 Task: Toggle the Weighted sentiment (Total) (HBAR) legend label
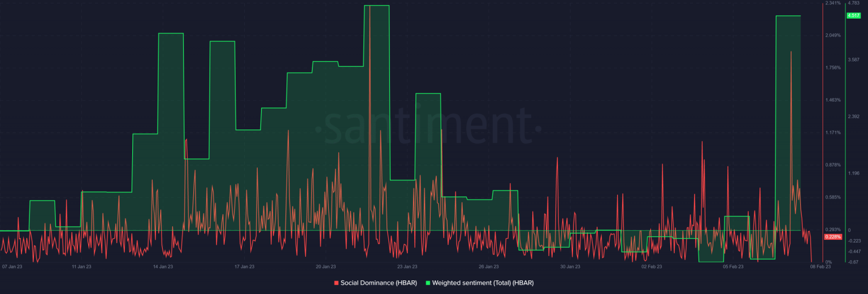pyautogui.click(x=483, y=283)
